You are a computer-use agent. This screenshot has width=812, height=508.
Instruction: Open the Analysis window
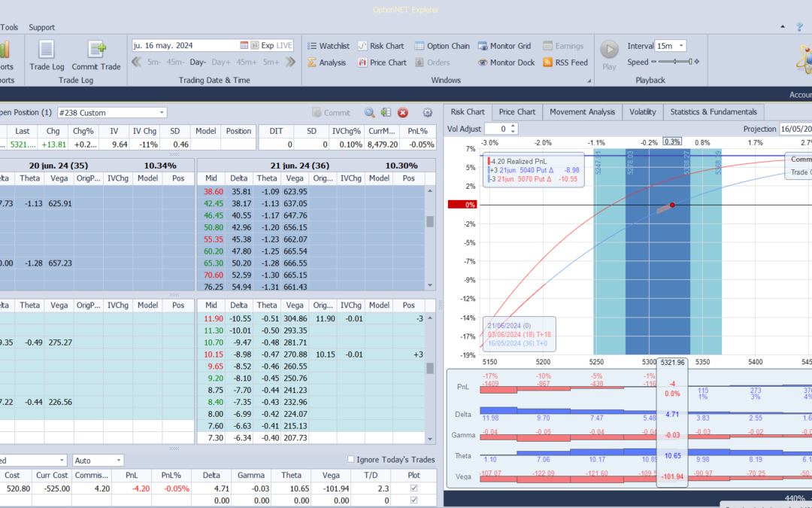click(326, 62)
